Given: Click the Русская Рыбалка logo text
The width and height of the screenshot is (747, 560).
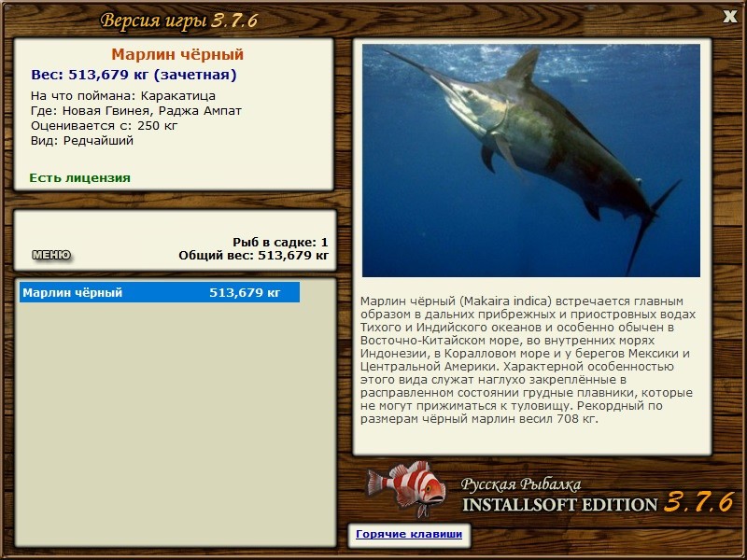Looking at the screenshot, I should click(521, 484).
